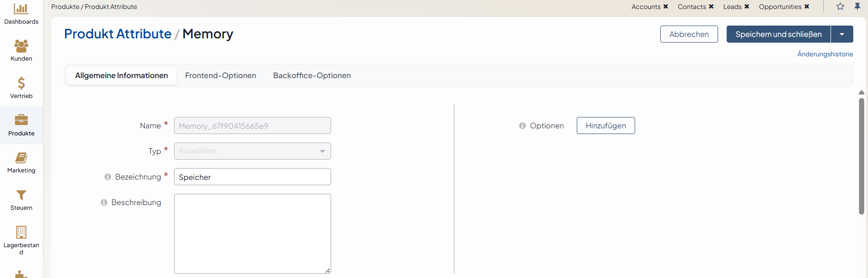The height and width of the screenshot is (278, 868).
Task: Open Kunden section in sidebar
Action: pos(21,46)
